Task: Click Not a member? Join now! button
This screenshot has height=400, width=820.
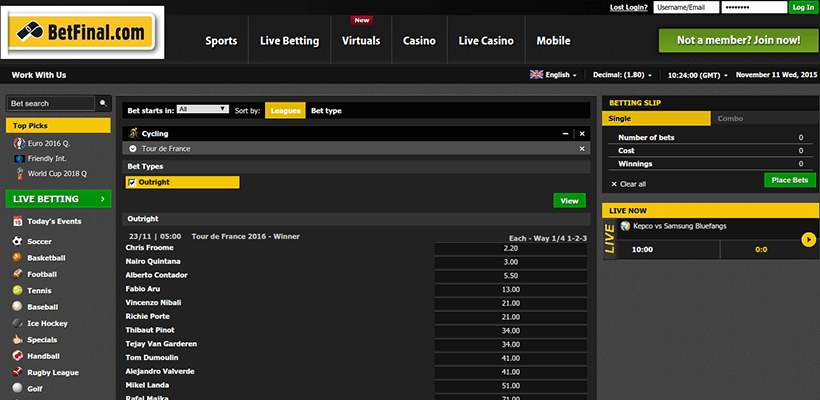Action: tap(738, 40)
